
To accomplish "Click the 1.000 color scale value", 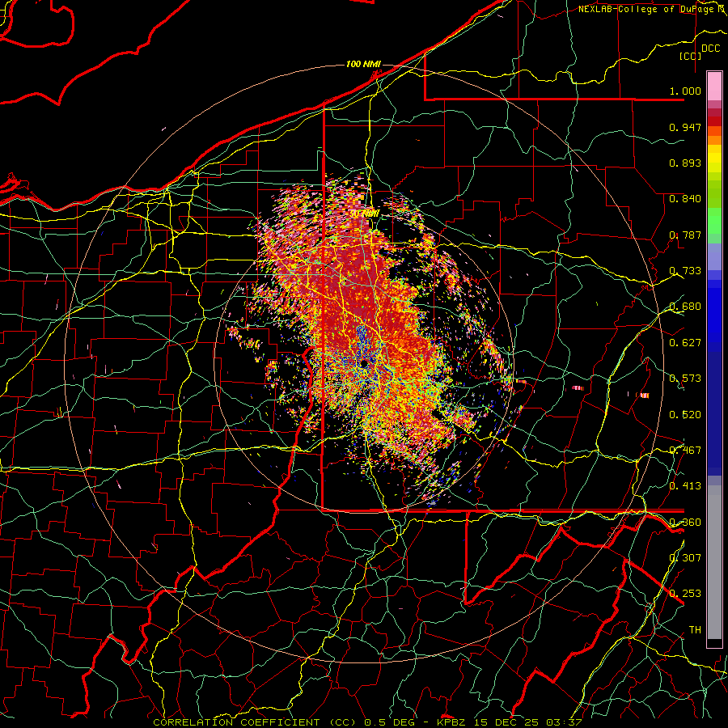I will (685, 91).
